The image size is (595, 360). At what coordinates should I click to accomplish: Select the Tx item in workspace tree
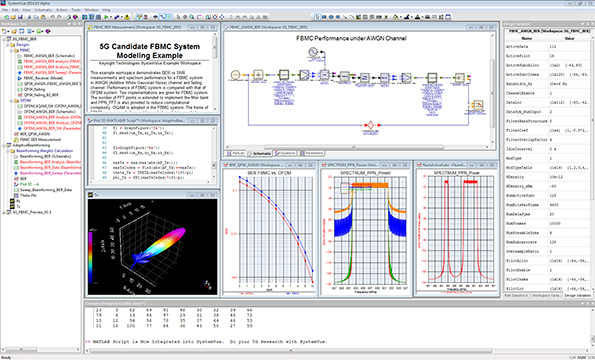(18, 206)
